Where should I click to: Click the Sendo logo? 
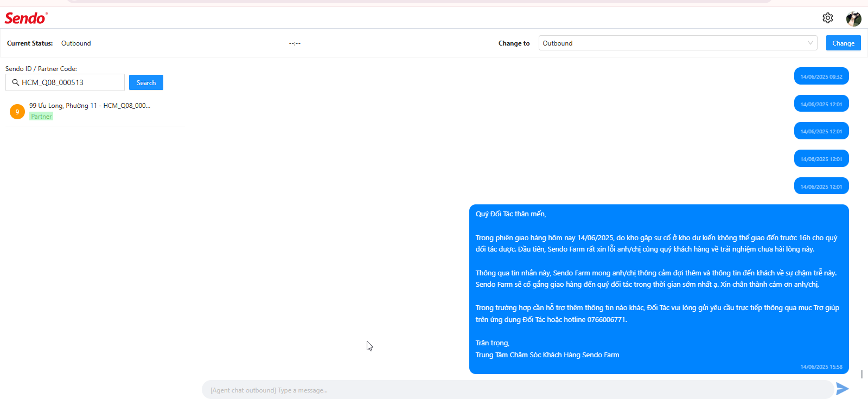pyautogui.click(x=26, y=18)
